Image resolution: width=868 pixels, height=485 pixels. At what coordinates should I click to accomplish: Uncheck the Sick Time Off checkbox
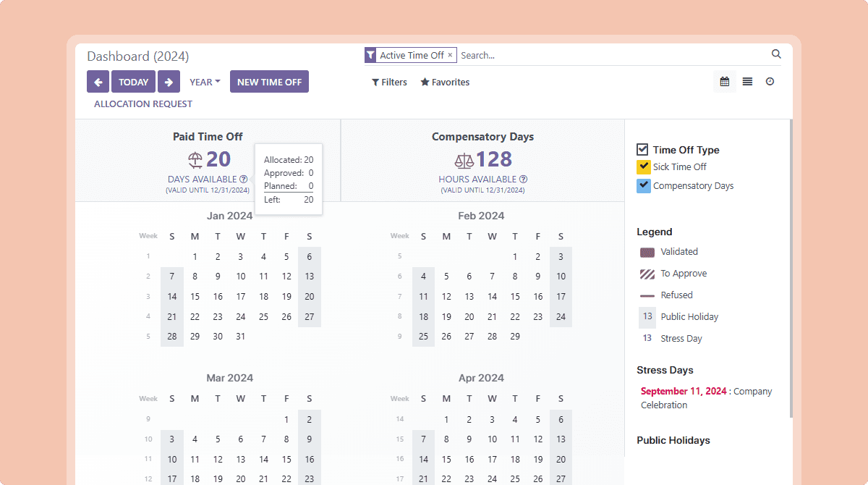644,167
